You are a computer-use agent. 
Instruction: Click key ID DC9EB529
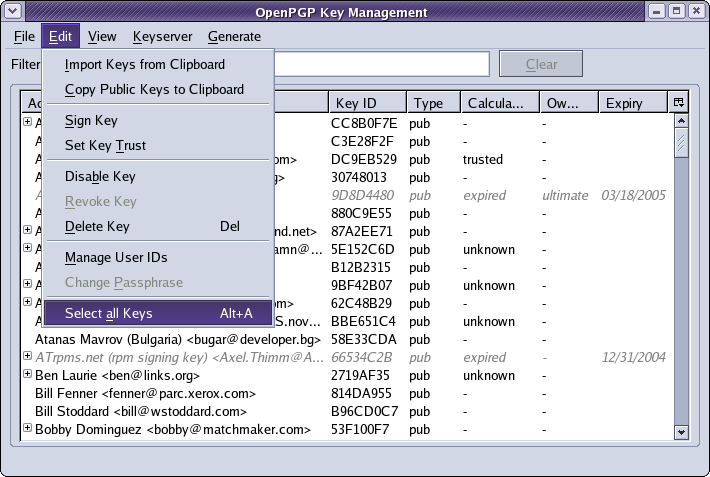[364, 159]
